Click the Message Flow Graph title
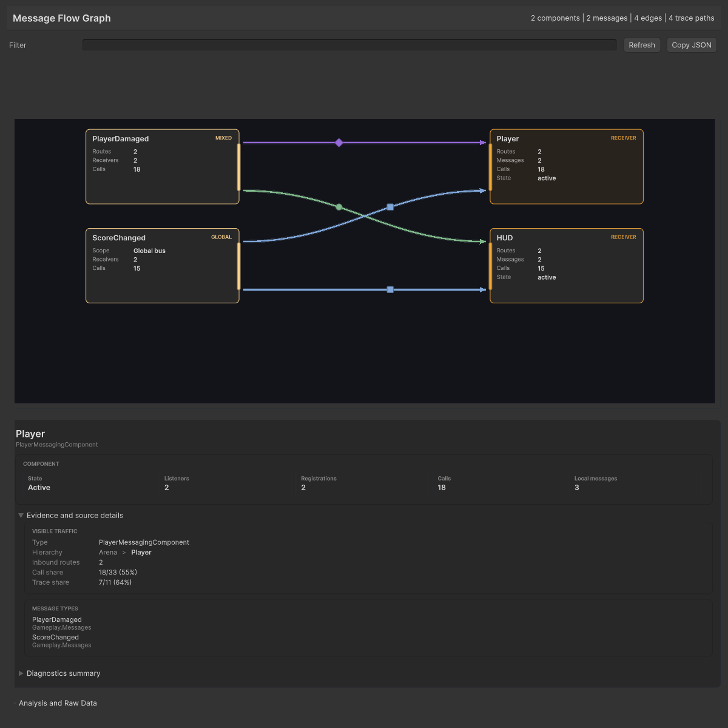The height and width of the screenshot is (728, 728). tap(62, 18)
